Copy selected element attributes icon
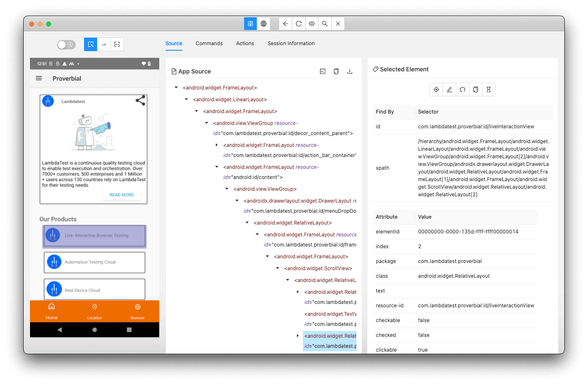Image resolution: width=588 pixels, height=385 pixels. click(x=476, y=89)
